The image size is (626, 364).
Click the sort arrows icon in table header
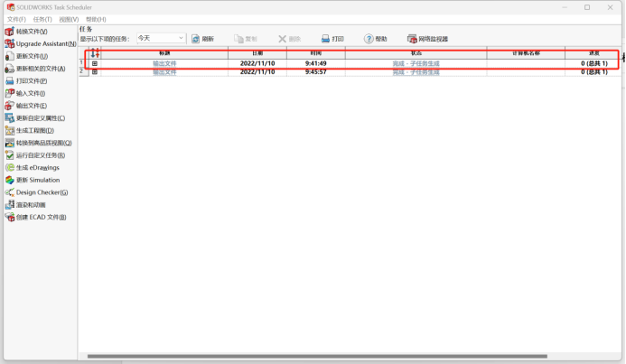95,52
